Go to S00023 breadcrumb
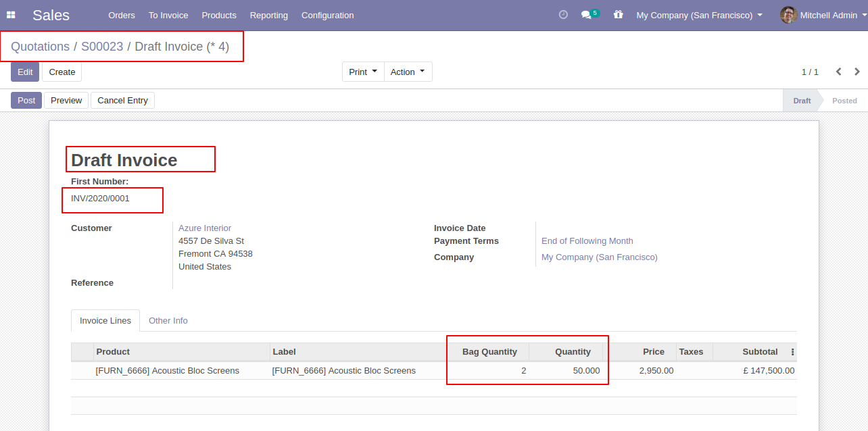This screenshot has height=431, width=868. (x=102, y=47)
